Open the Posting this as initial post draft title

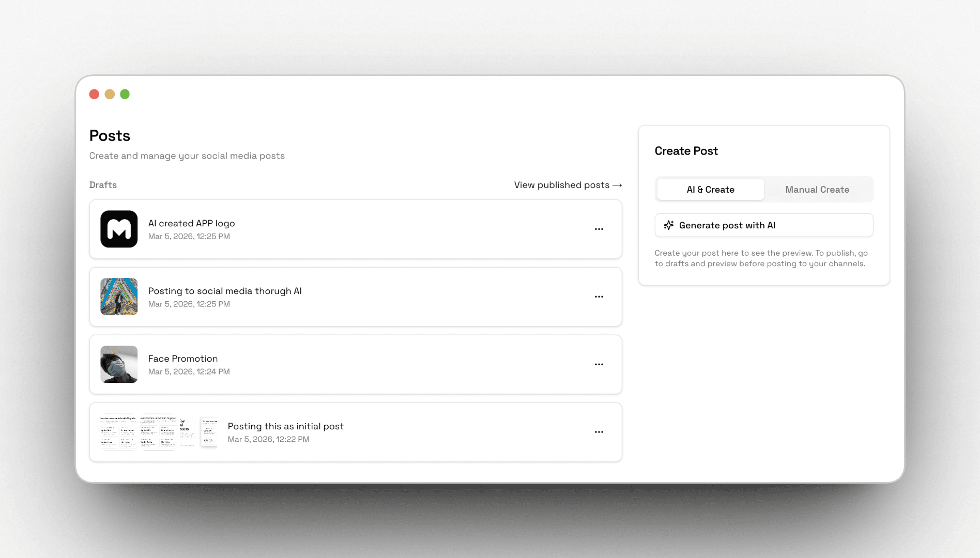(x=285, y=426)
